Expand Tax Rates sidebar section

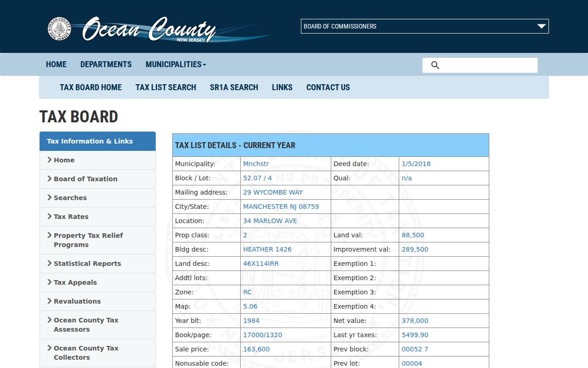97,217
